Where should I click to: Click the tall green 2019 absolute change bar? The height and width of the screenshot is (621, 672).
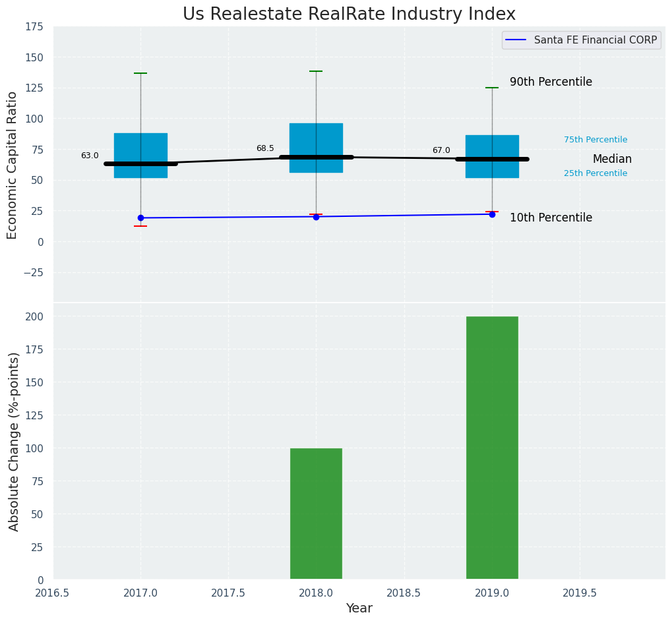tap(492, 448)
